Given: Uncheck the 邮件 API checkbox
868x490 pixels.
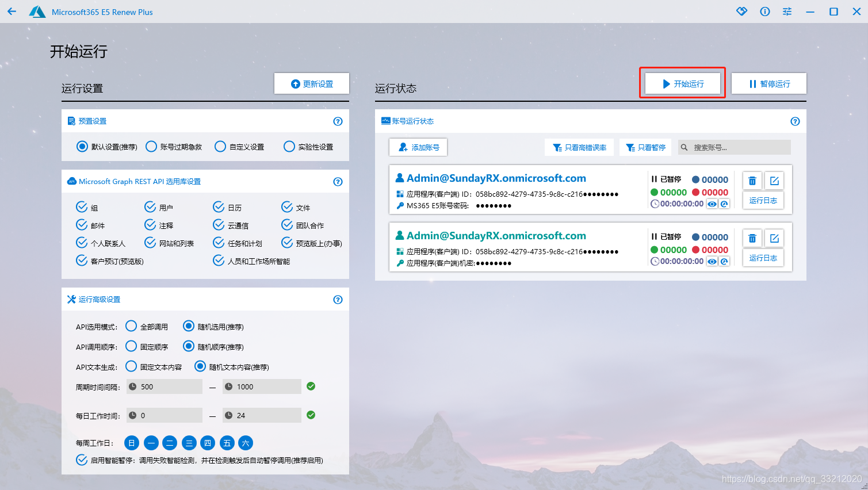Looking at the screenshot, I should 82,225.
